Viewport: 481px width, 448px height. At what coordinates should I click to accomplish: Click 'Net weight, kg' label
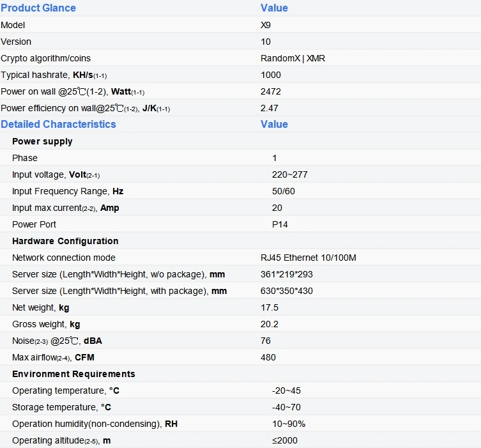pos(40,307)
